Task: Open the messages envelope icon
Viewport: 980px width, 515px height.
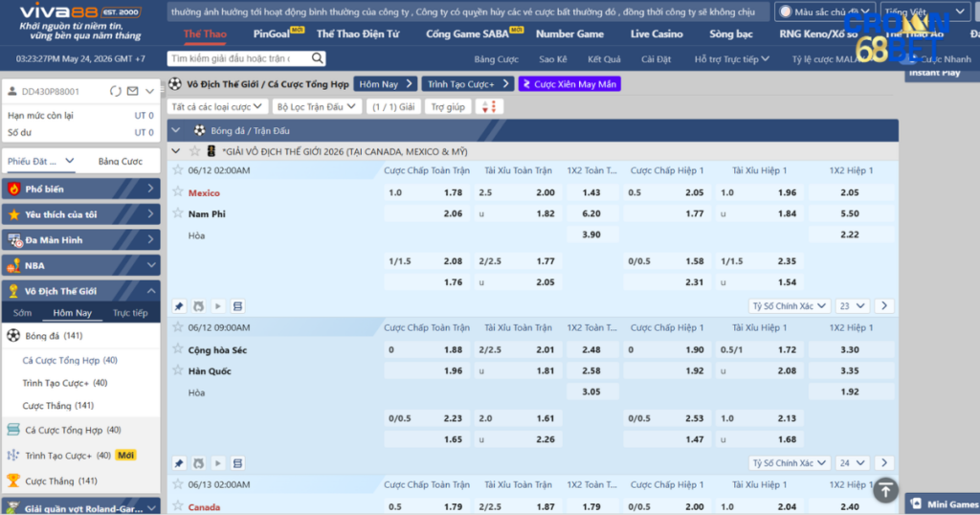Action: (x=132, y=91)
